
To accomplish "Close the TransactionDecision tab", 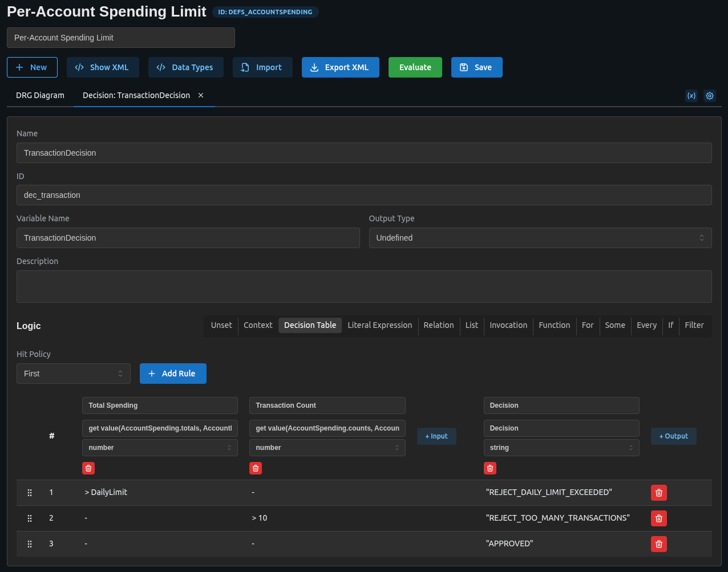I will click(201, 95).
